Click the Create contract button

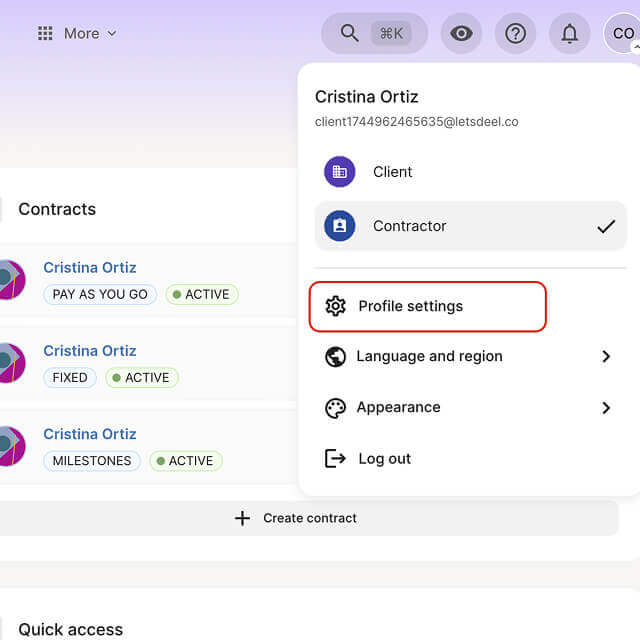(296, 518)
